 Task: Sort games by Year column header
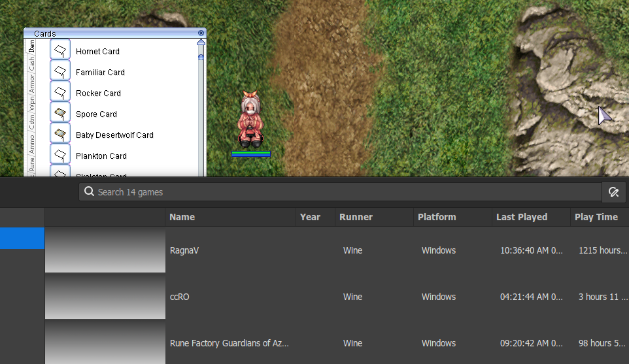[315, 217]
